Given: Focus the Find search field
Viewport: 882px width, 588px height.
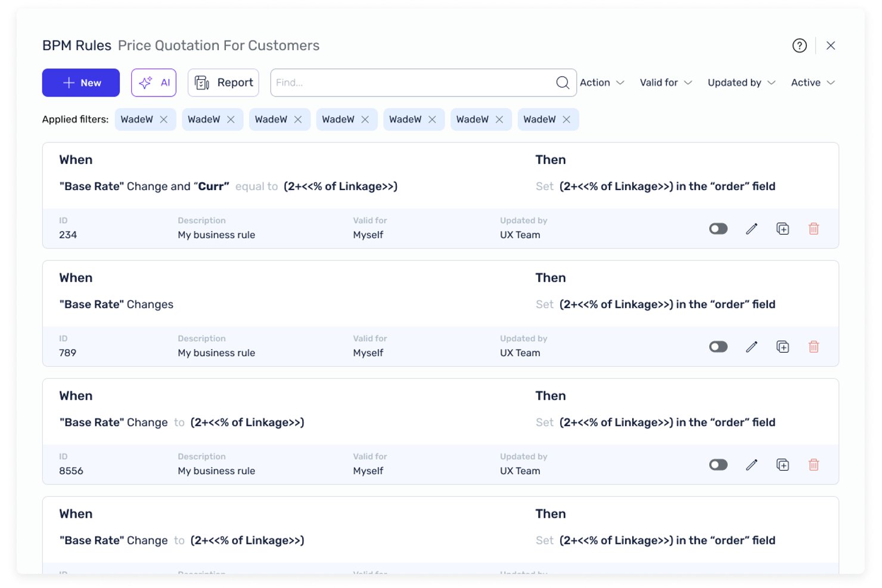Looking at the screenshot, I should pos(423,83).
